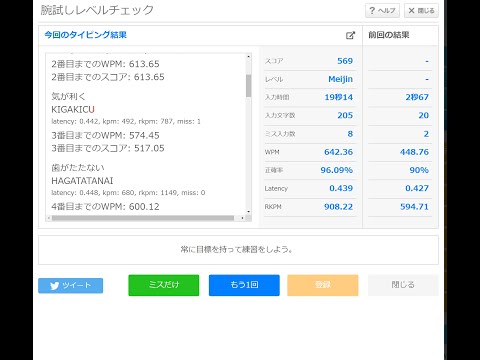
Task: Click the log line KIGAKICU
Action: [x=73, y=110]
